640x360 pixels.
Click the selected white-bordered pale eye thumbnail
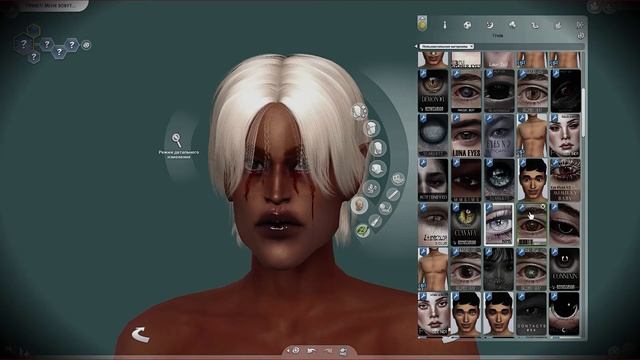tap(499, 224)
